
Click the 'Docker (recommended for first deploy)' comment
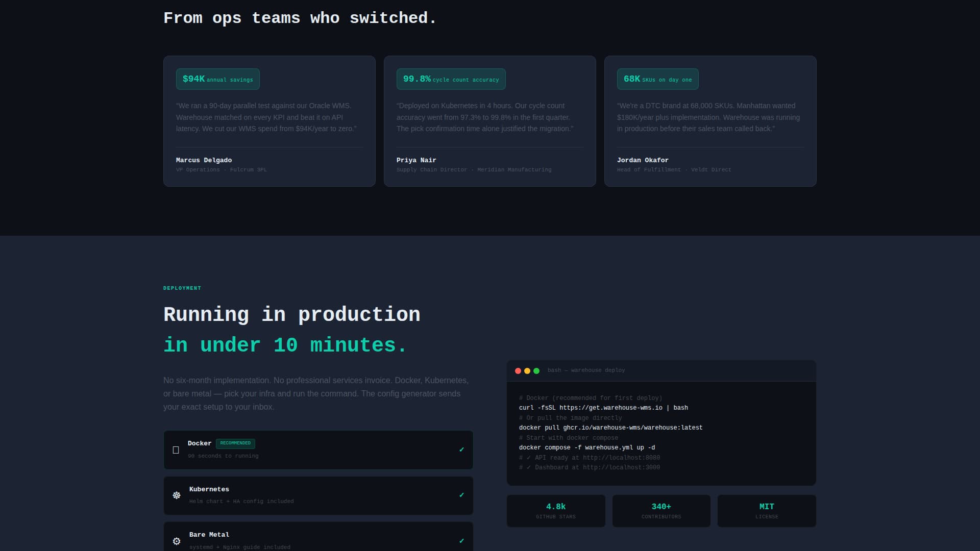point(591,398)
